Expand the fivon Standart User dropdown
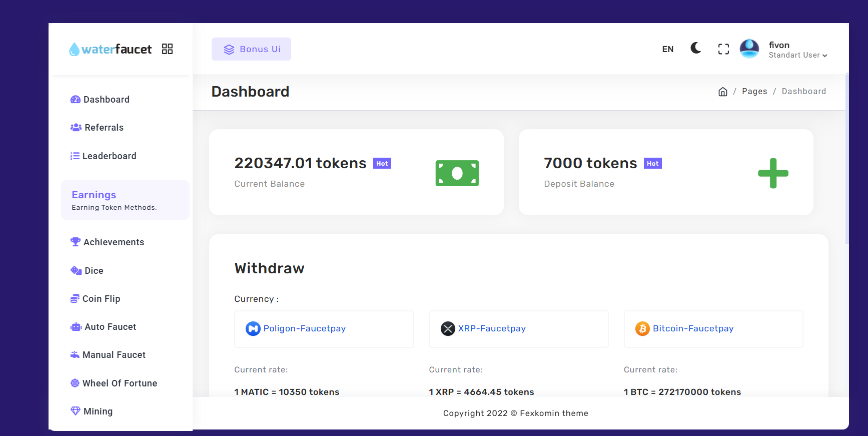Image resolution: width=868 pixels, height=436 pixels. [797, 50]
